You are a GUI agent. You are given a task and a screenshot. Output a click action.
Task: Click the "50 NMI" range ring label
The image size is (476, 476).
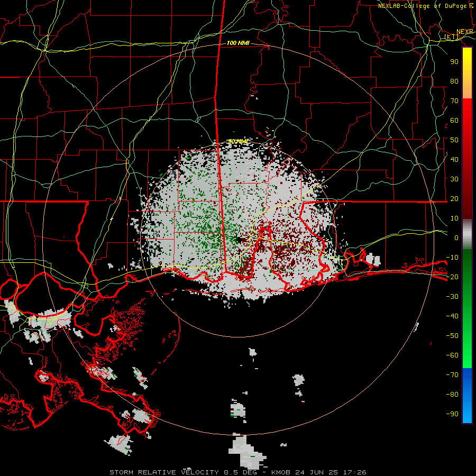click(x=238, y=141)
